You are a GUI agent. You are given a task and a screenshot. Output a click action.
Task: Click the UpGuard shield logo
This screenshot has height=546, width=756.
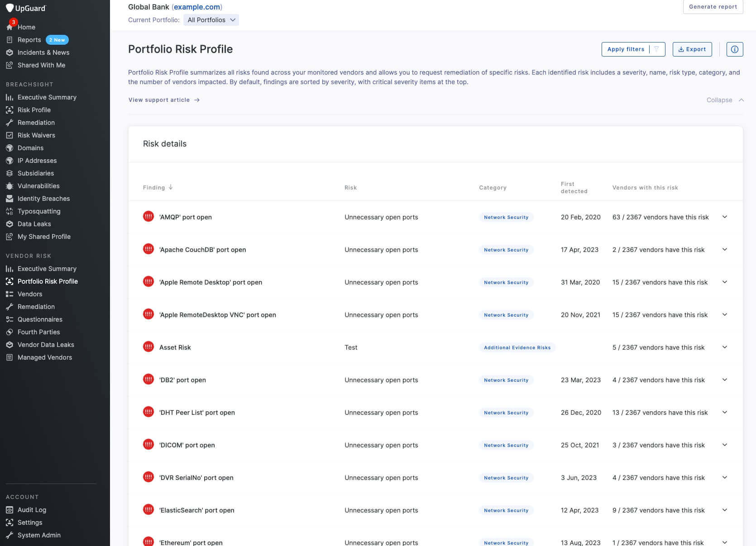point(10,8)
